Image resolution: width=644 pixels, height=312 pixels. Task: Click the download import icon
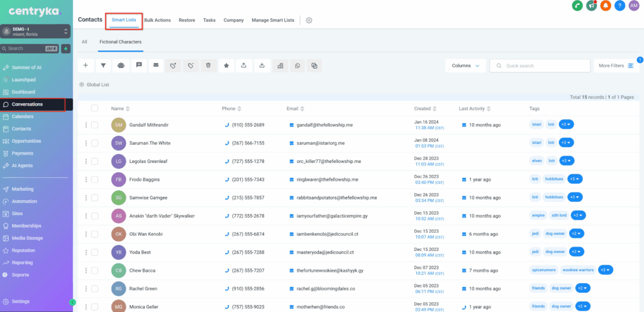pyautogui.click(x=262, y=65)
